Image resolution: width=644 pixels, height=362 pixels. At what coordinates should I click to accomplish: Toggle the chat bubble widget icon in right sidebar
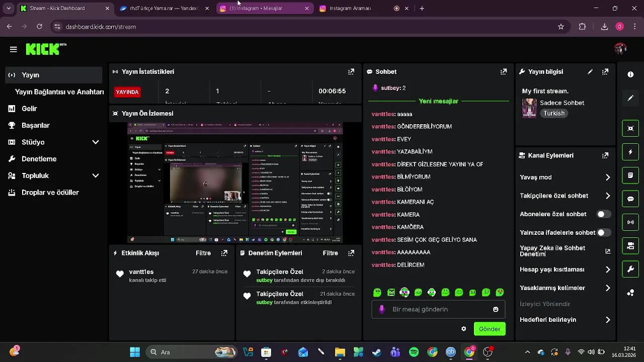[630, 199]
